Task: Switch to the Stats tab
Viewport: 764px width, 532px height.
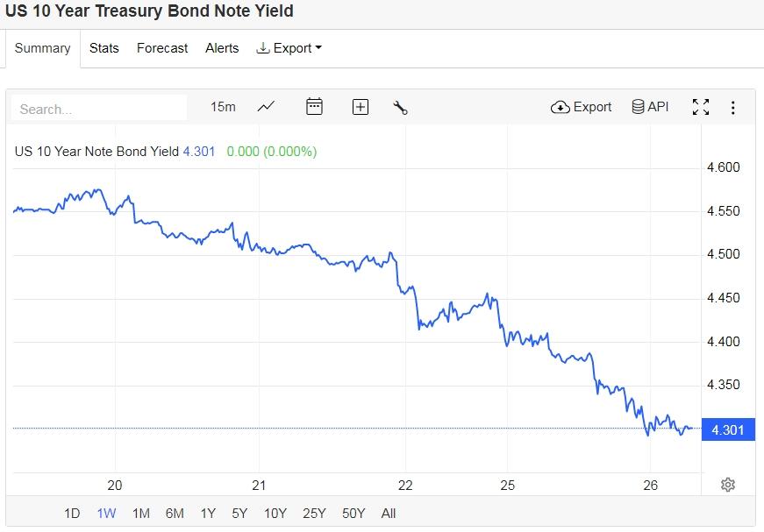Action: click(x=104, y=48)
